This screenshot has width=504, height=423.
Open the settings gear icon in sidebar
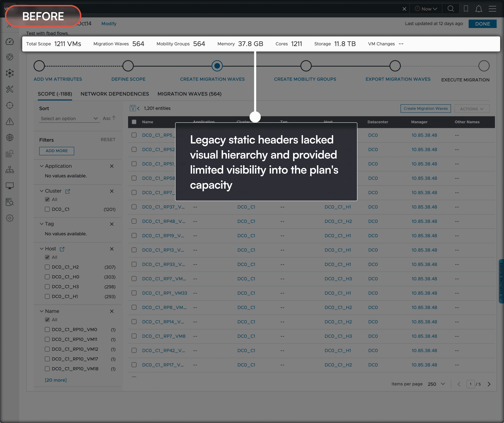[x=10, y=218]
